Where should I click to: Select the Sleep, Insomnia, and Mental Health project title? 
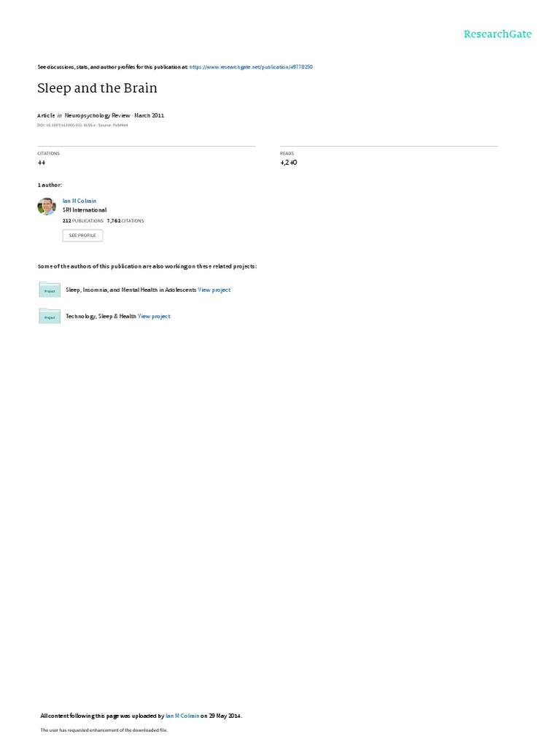coord(131,290)
